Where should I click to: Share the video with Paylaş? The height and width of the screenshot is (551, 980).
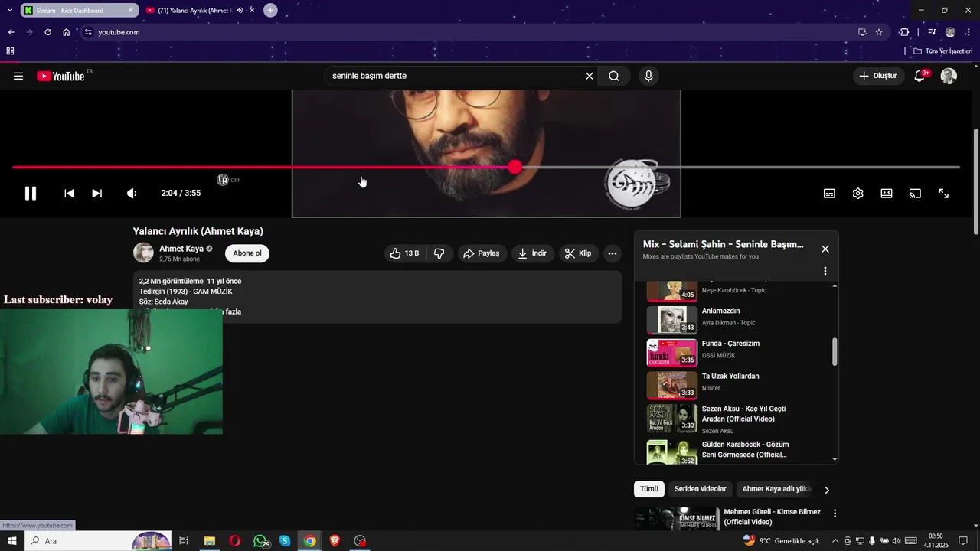coord(482,253)
